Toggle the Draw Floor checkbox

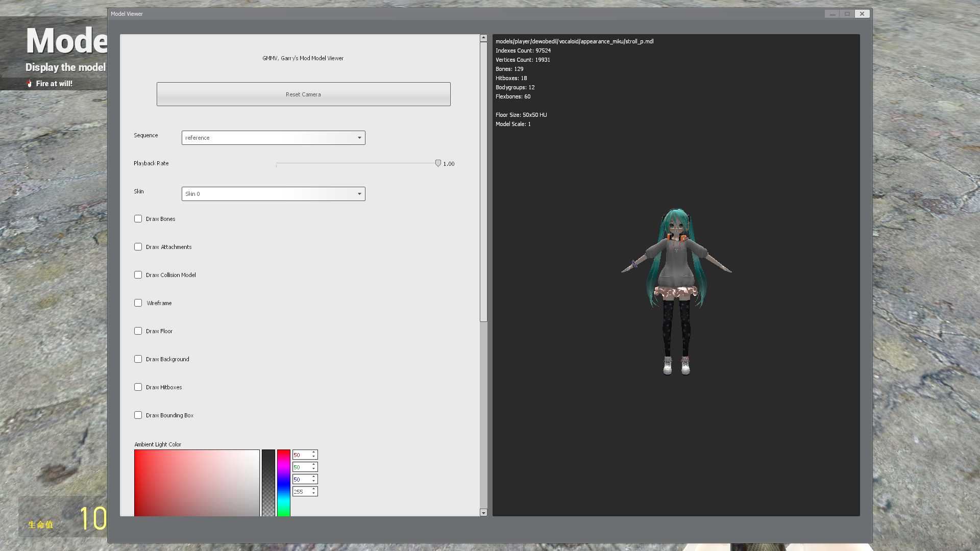[x=138, y=331]
